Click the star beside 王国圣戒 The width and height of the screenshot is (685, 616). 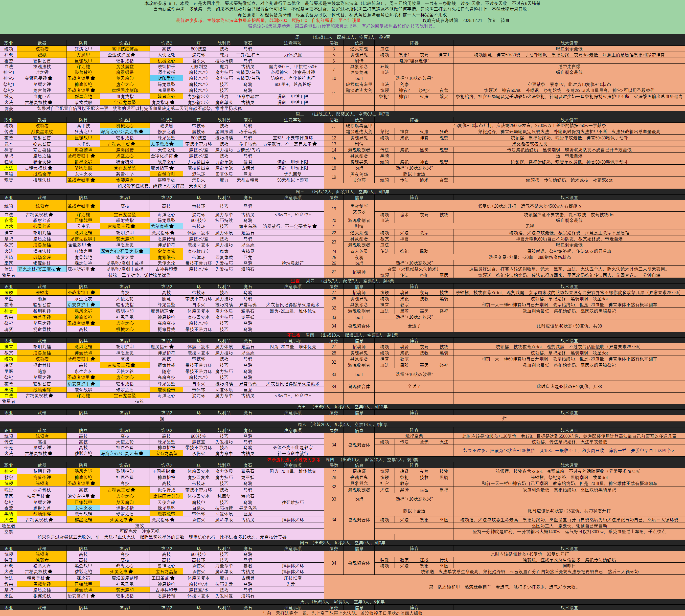coord(172,578)
